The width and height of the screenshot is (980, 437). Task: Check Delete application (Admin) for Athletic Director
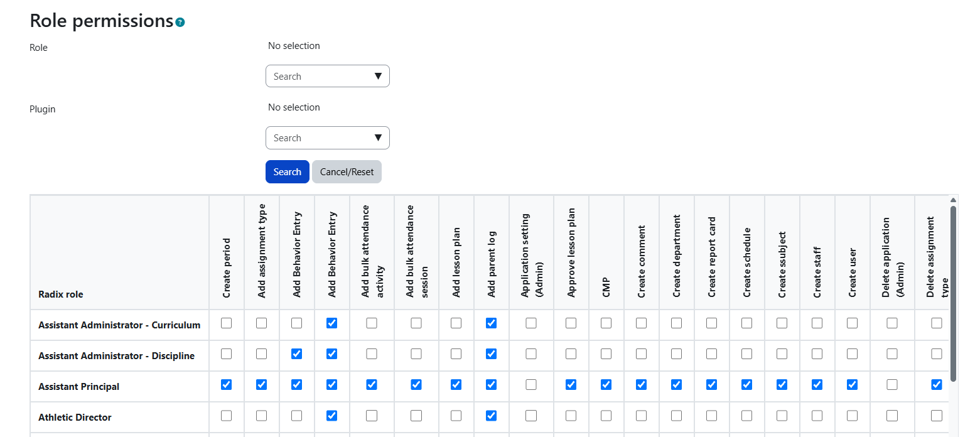click(x=892, y=415)
